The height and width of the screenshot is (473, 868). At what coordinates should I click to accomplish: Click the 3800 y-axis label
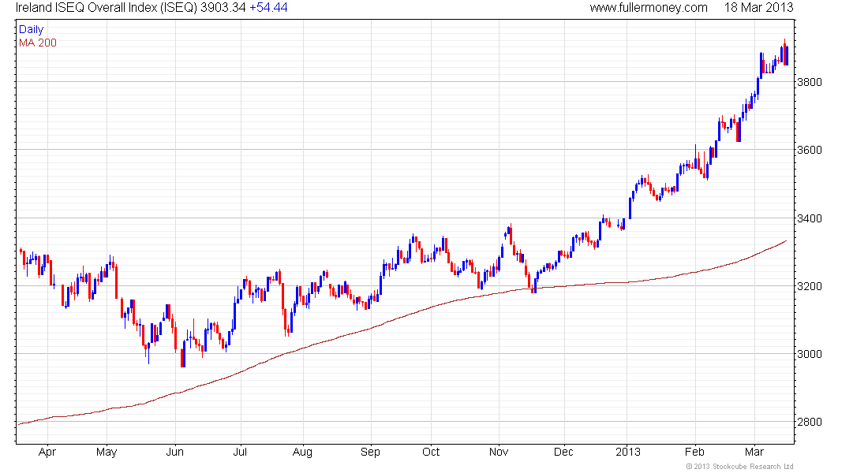point(810,82)
